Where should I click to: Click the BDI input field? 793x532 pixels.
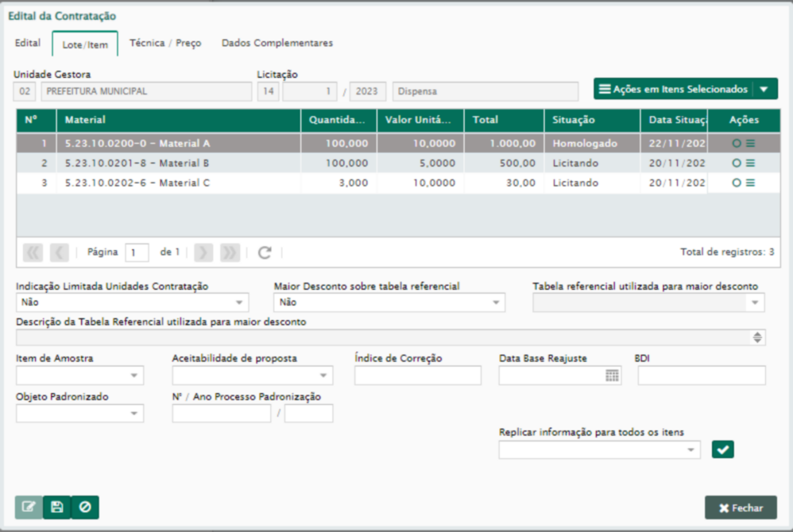point(702,376)
